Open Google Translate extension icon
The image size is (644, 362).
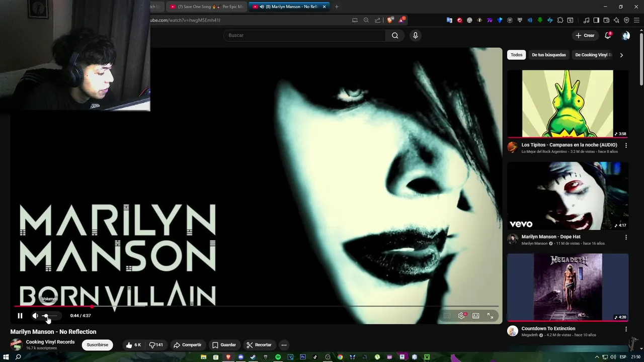pyautogui.click(x=449, y=20)
